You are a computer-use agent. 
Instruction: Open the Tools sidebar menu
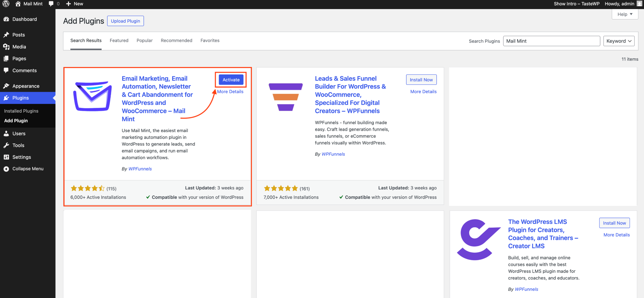18,145
